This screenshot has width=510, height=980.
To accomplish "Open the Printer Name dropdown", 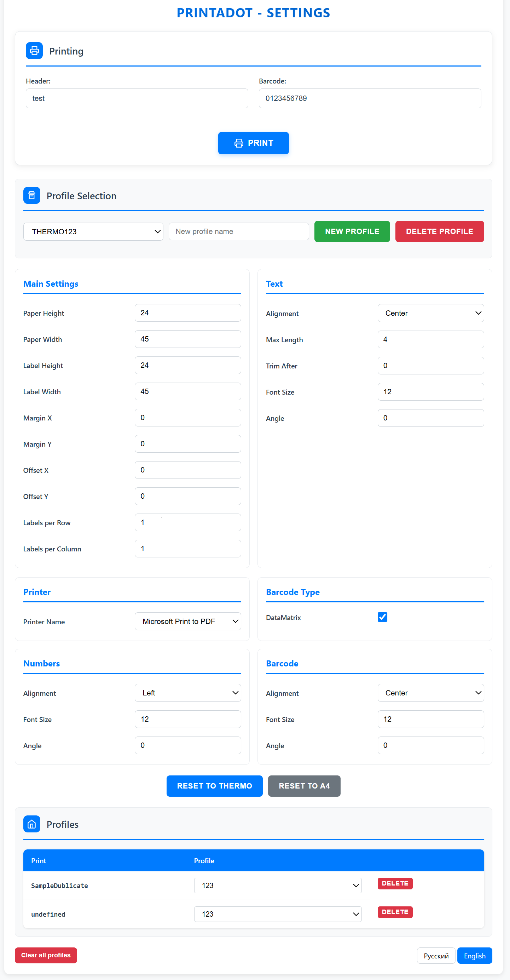I will tap(188, 621).
